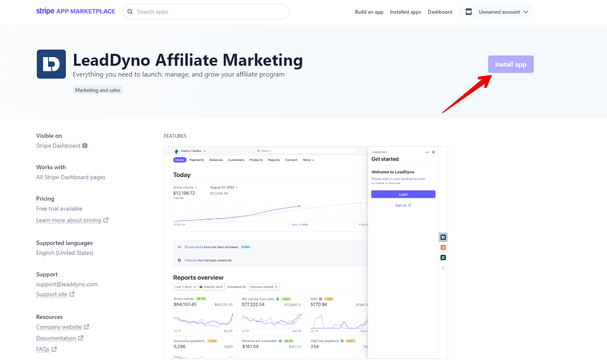Open the Documentation link
Screen dimensions: 607x364
point(56,338)
